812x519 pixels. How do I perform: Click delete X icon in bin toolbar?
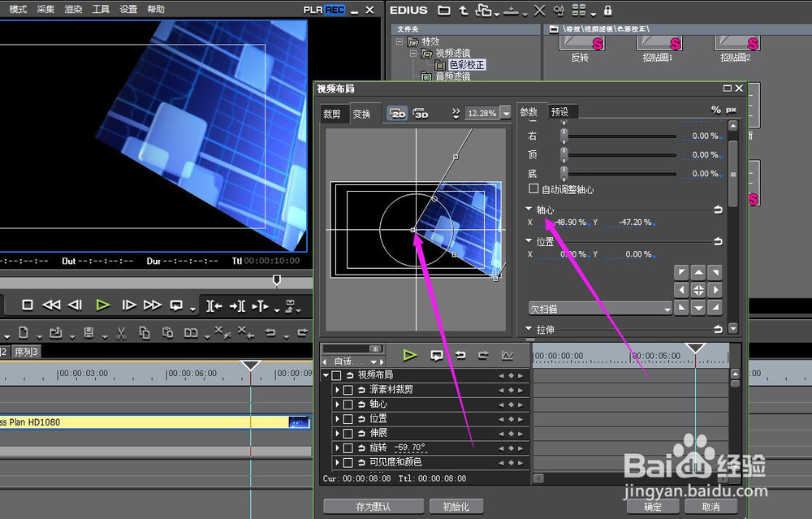(540, 11)
